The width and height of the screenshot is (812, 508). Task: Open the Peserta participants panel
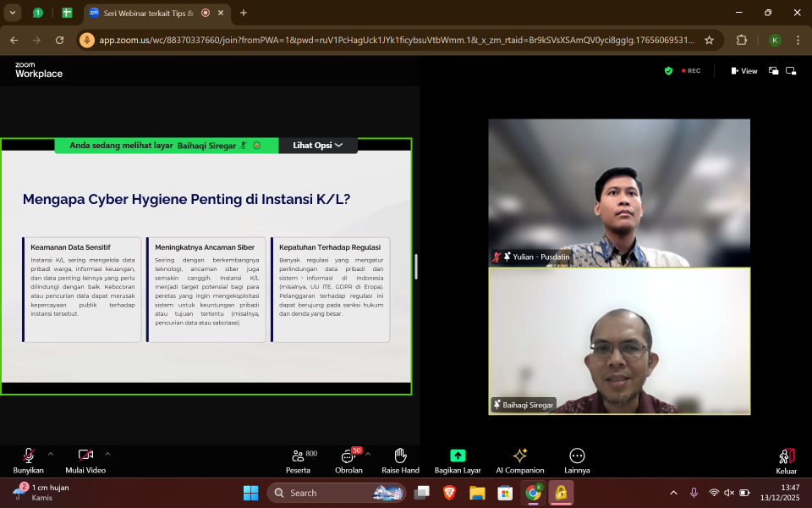298,456
